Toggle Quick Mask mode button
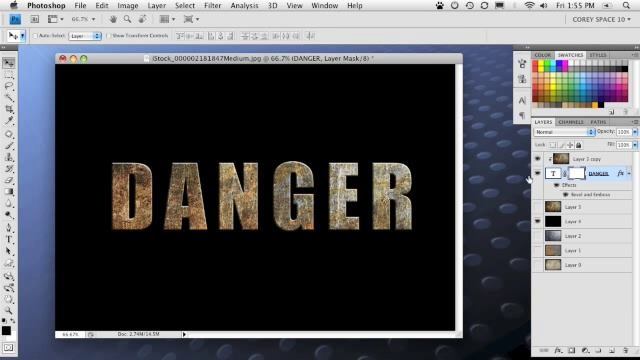The width and height of the screenshot is (640, 360). [x=9, y=348]
